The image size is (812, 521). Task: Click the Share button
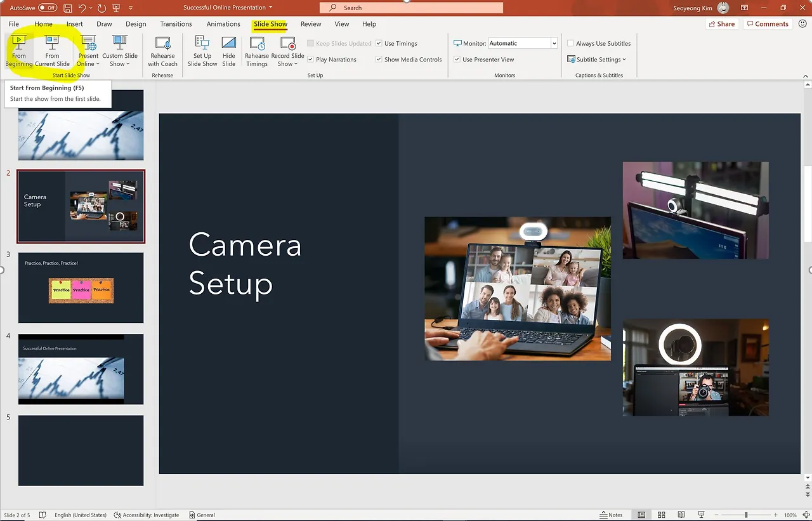click(721, 24)
